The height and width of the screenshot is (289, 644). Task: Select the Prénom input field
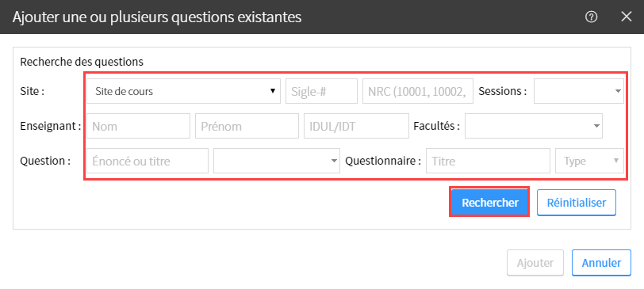click(247, 126)
